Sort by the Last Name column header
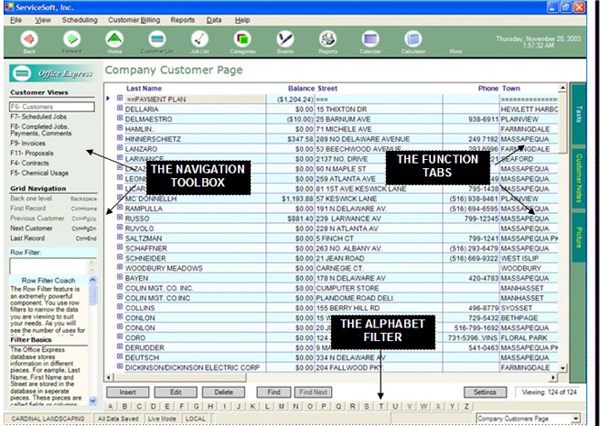The image size is (600, 426). [144, 88]
